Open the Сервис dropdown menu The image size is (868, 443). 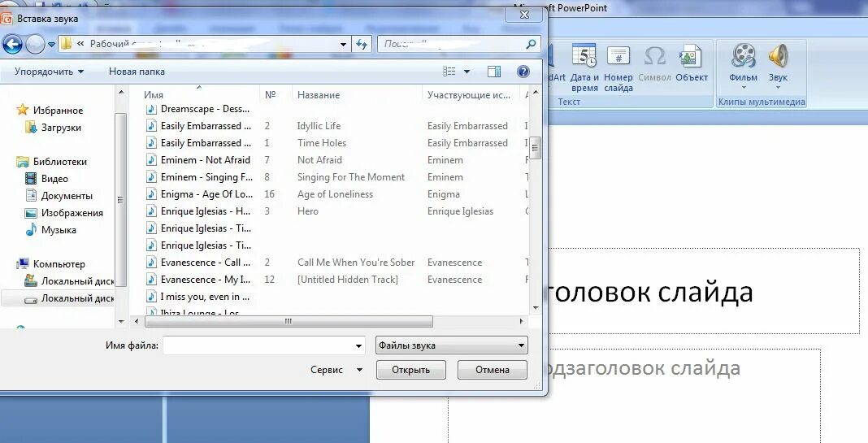click(336, 370)
